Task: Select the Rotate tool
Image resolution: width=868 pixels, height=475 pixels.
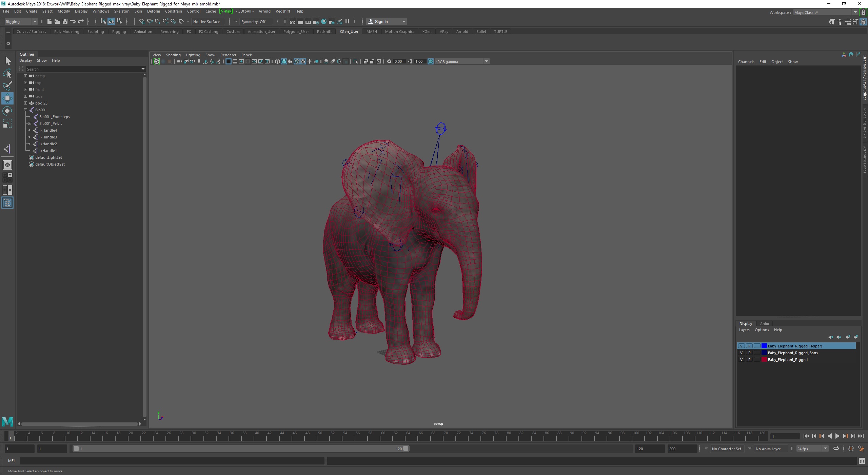Action: point(7,111)
